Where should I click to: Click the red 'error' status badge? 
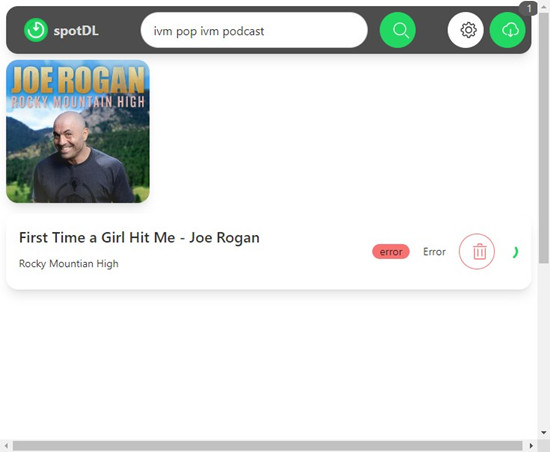click(x=391, y=251)
